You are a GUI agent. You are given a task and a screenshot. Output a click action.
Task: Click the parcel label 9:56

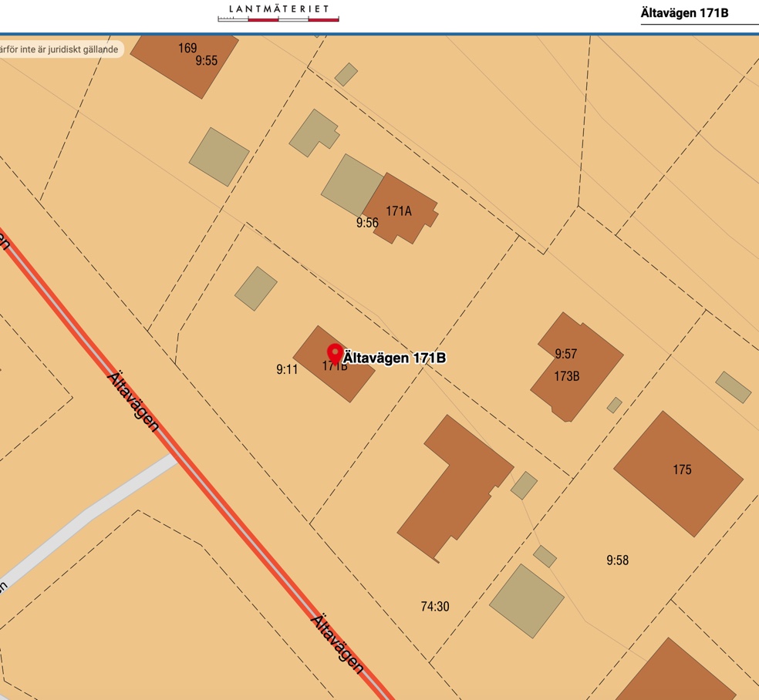(367, 223)
